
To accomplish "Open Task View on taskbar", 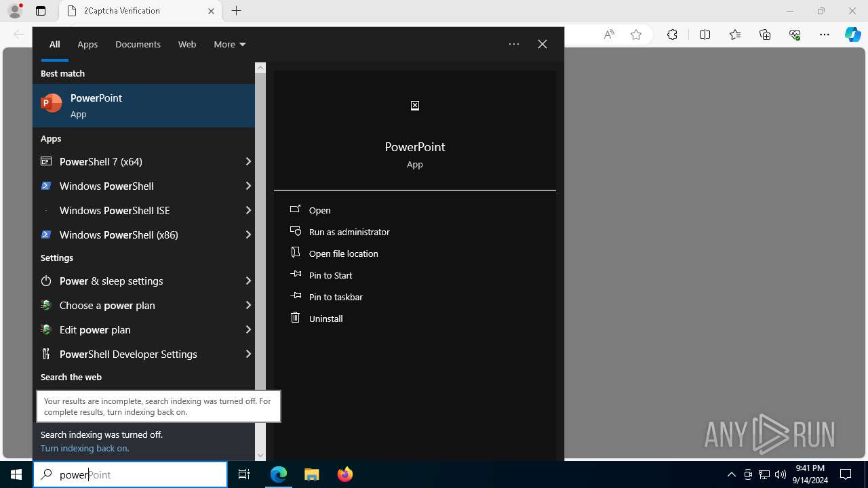I will tap(244, 474).
